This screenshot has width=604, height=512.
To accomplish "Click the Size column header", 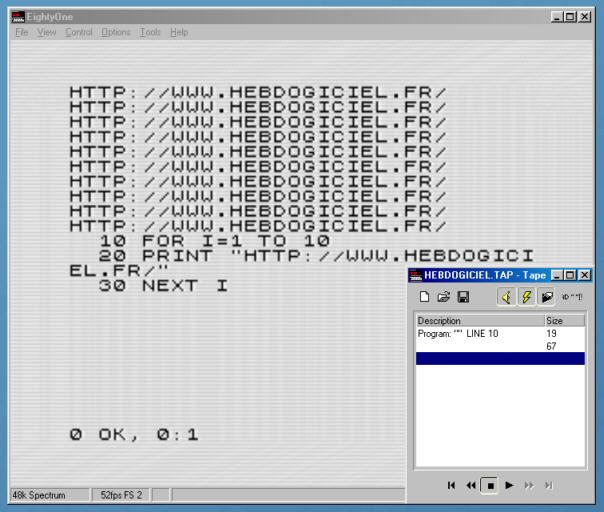I will [565, 321].
